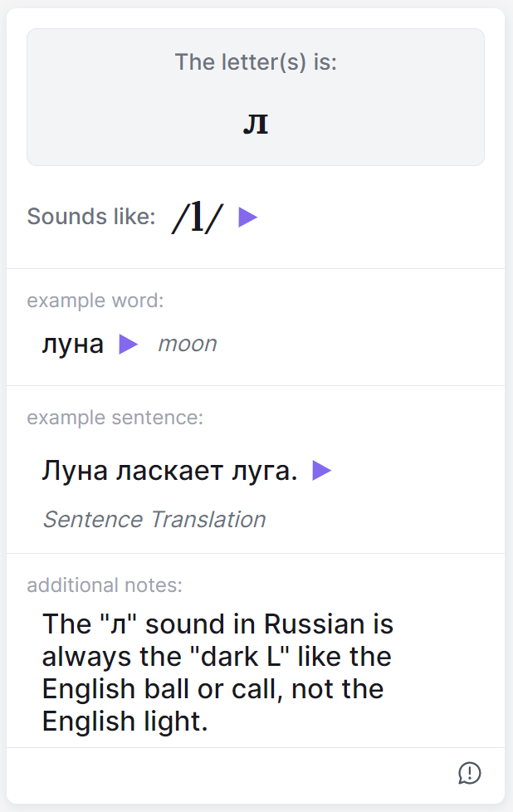Viewport: 513px width, 812px height.
Task: Click the /l/ phonetic symbol
Action: click(x=198, y=218)
